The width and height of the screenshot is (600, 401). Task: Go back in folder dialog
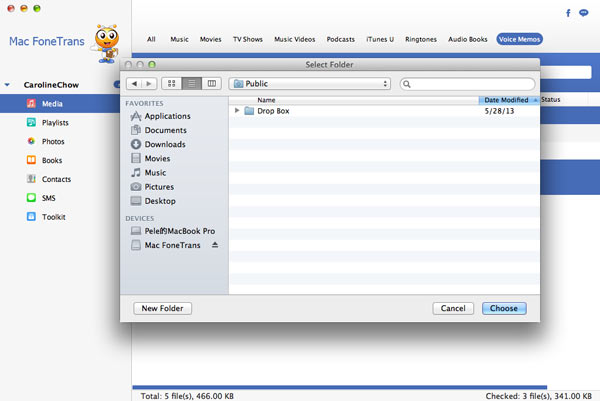point(134,83)
